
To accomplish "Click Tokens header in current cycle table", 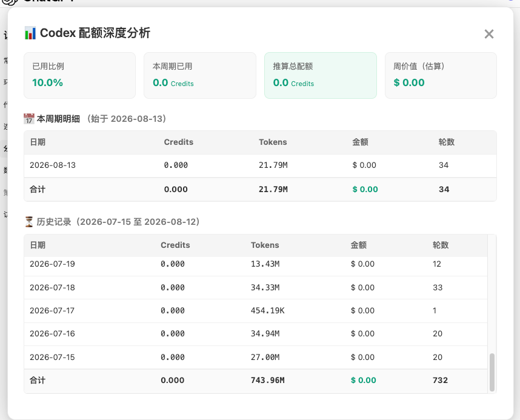I will pyautogui.click(x=273, y=142).
